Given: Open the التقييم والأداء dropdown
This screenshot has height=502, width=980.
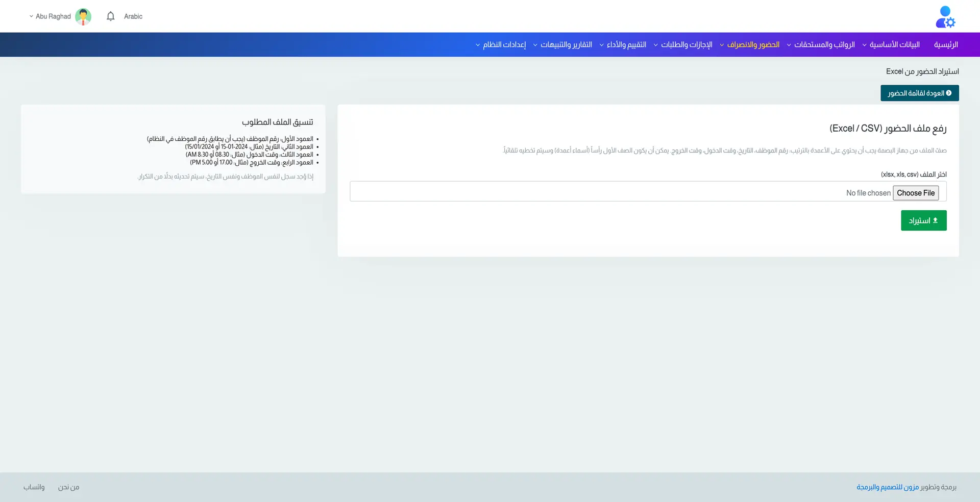Looking at the screenshot, I should pos(622,45).
